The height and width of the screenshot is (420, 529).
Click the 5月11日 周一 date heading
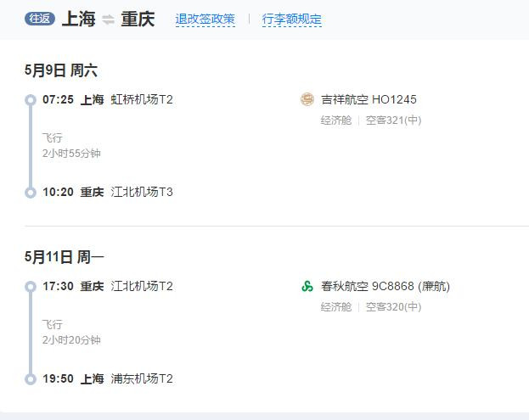(x=65, y=256)
